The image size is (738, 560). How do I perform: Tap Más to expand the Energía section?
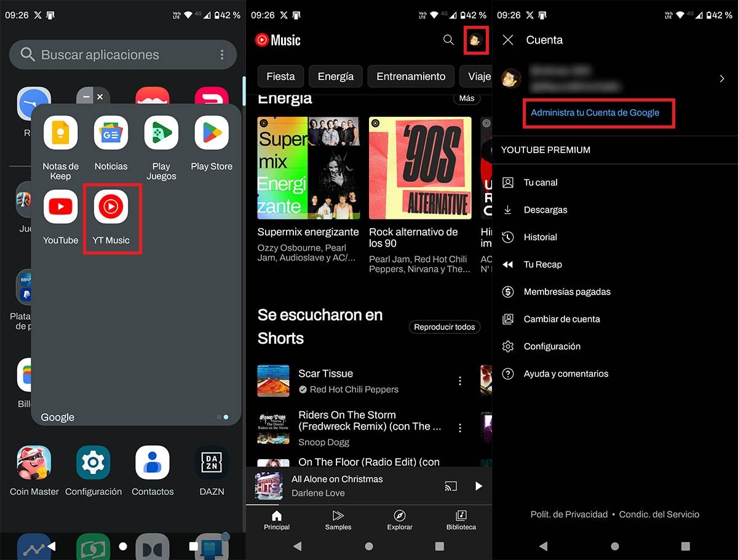(x=466, y=98)
